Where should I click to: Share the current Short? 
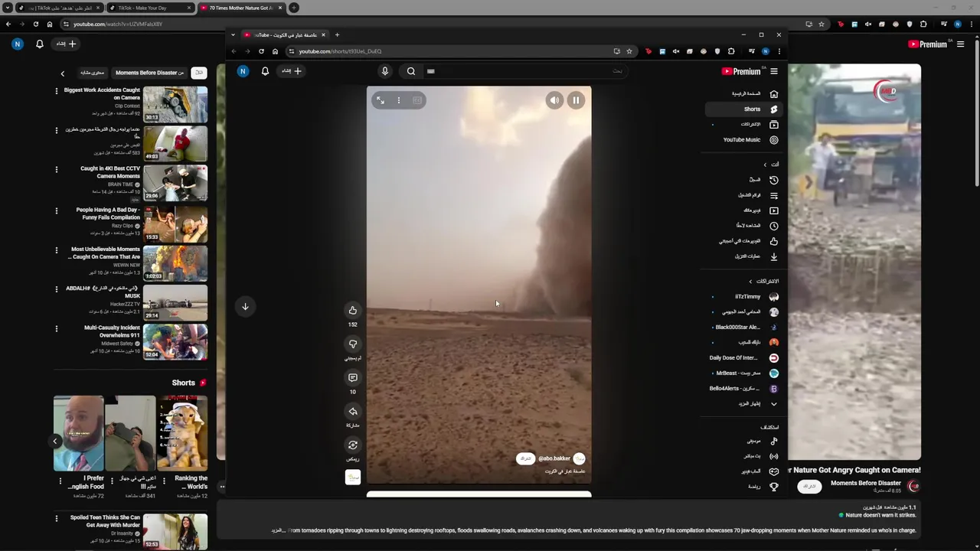point(353,411)
